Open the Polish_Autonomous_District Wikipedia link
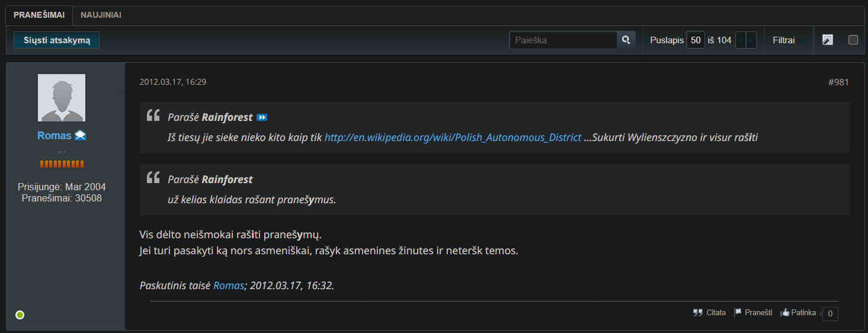 (453, 137)
